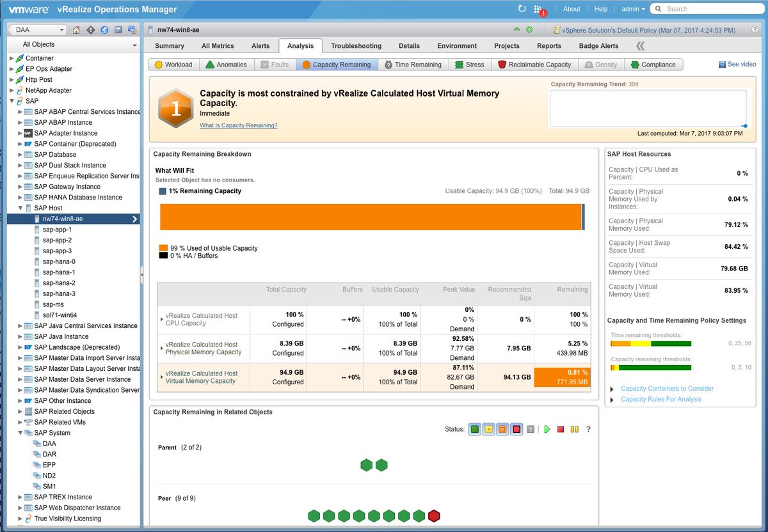Select sol71-win64 host in the tree
Viewport: 768px width, 532px height.
pos(60,315)
